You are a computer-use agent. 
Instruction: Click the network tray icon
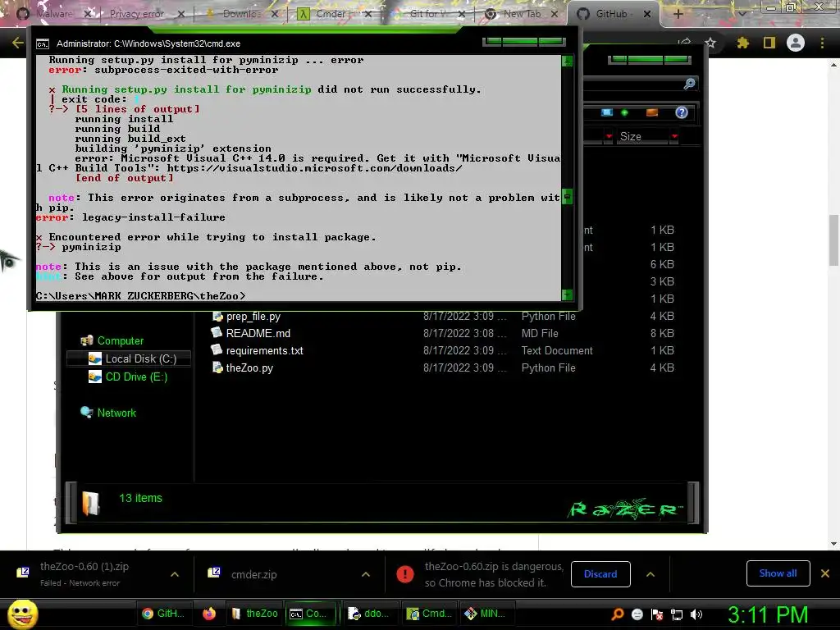click(x=677, y=614)
